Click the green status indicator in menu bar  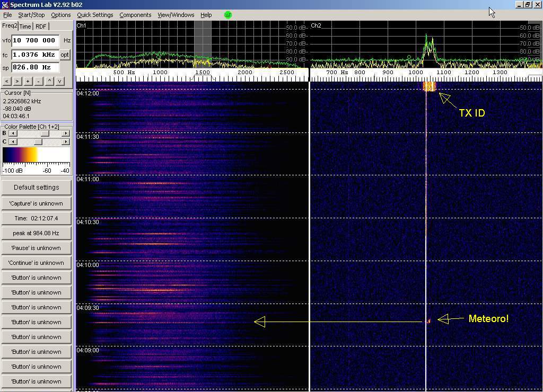pyautogui.click(x=228, y=15)
